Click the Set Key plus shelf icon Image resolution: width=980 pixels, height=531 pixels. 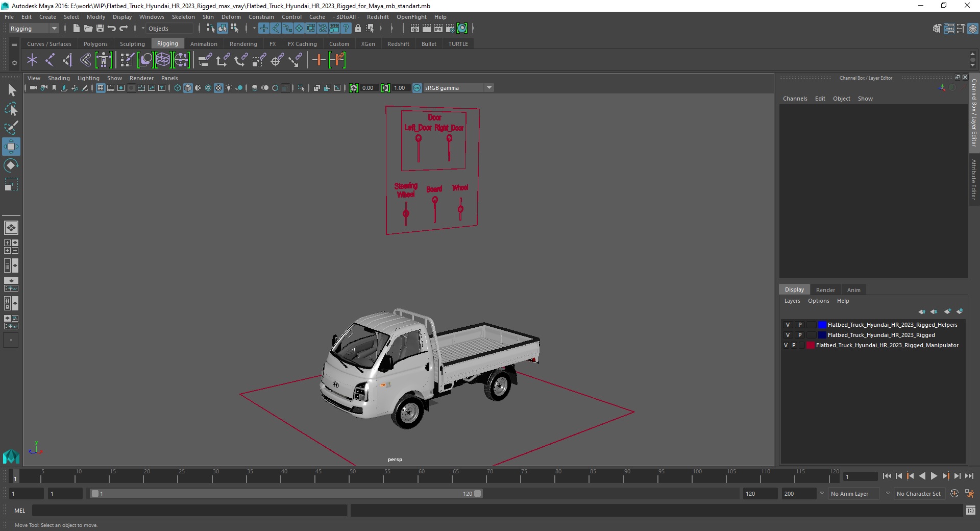(319, 60)
